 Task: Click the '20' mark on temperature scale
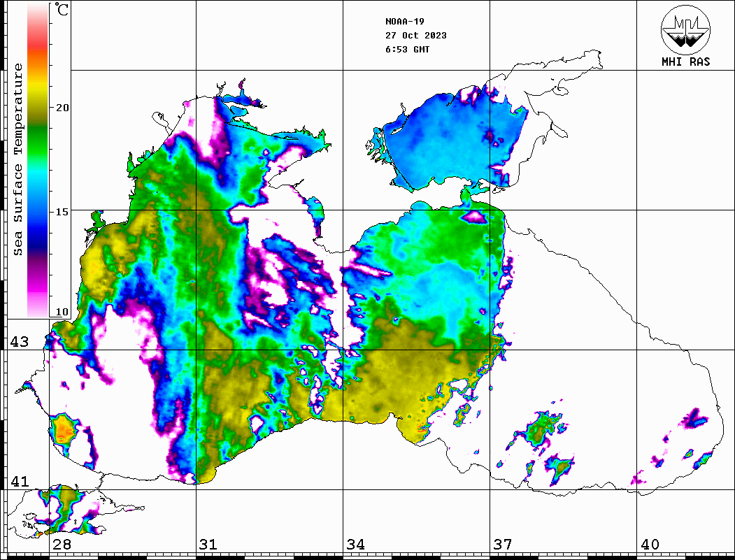pos(62,108)
